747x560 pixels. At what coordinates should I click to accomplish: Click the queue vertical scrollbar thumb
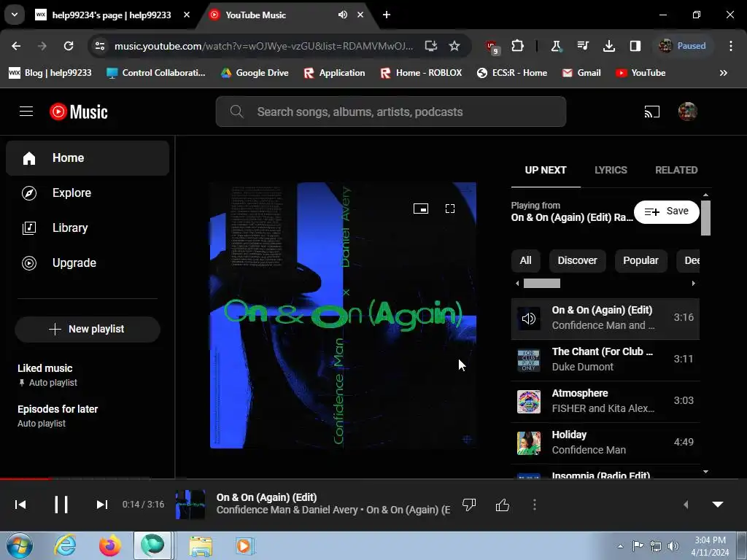pos(705,217)
